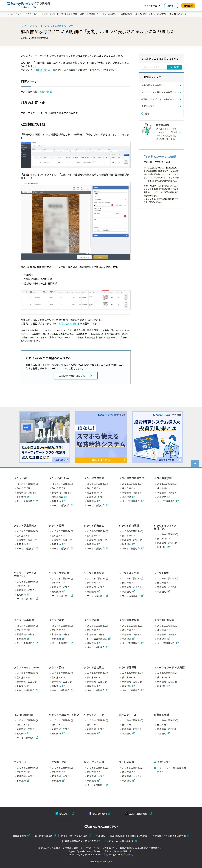Open the 経費精算システム導入の投資対効果とは banner
This screenshot has width=202, height=868.
157,437
